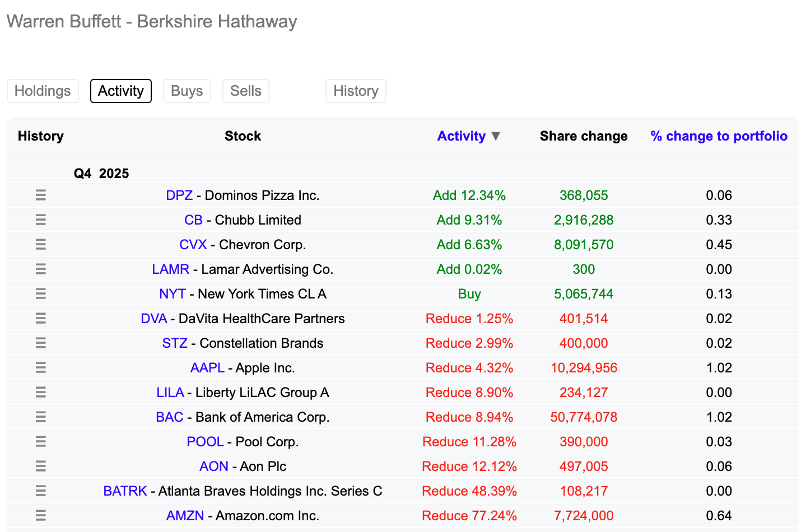Open the BATRK Atlanta Braves ticker link
The image size is (806, 532).
(x=125, y=491)
